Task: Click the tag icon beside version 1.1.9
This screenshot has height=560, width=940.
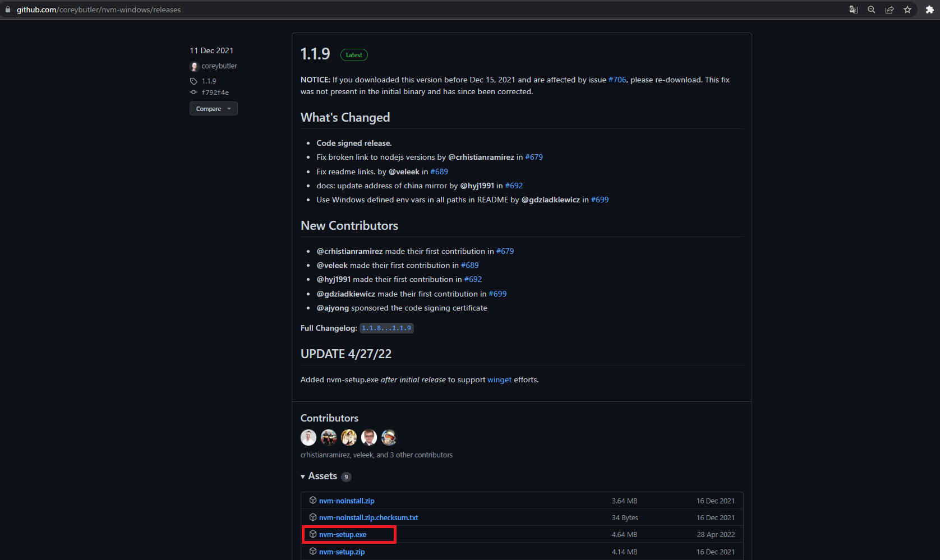Action: 193,81
